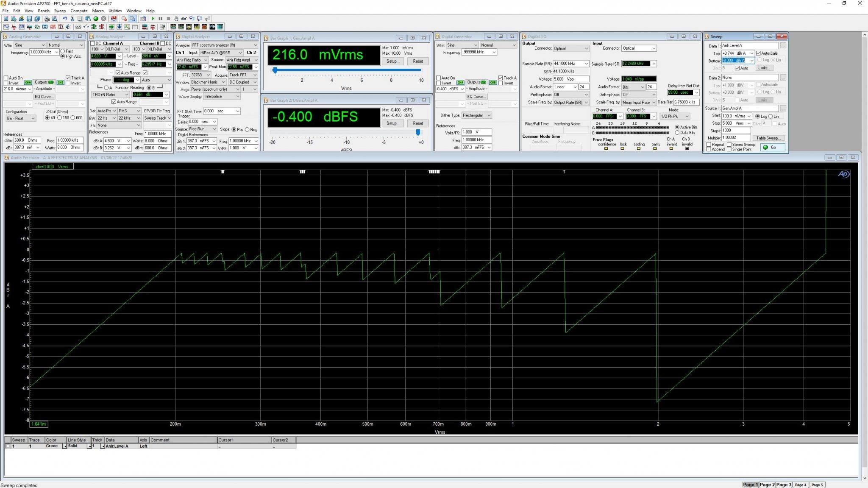Viewport: 868px width, 488px height.
Task: Open the Panels menu
Action: click(x=44, y=11)
